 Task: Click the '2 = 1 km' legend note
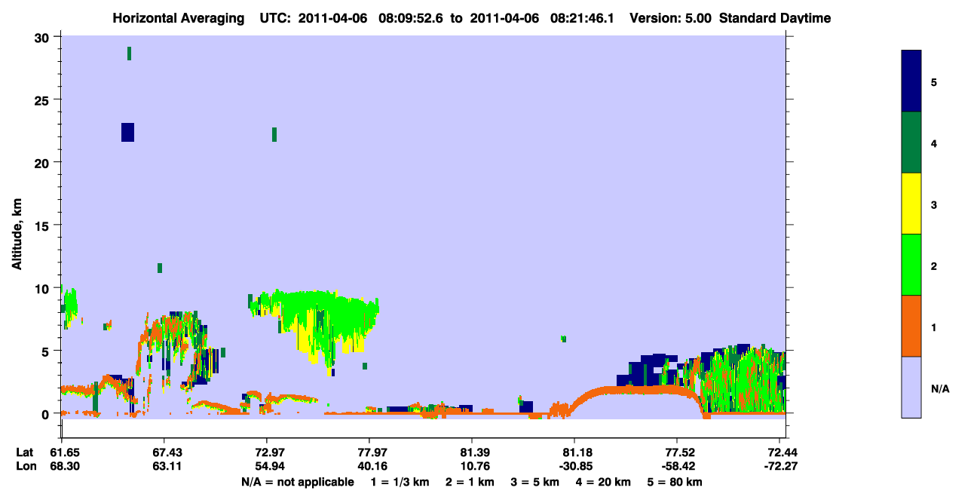click(470, 482)
